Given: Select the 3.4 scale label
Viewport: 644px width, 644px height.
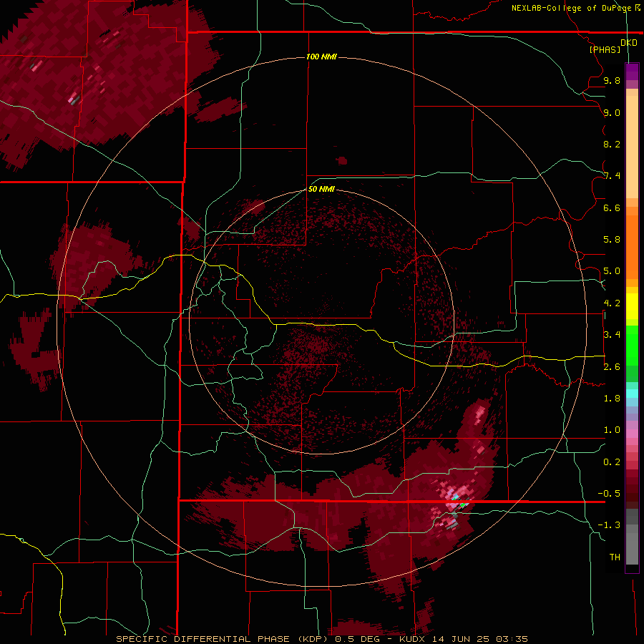Looking at the screenshot, I should coord(612,335).
